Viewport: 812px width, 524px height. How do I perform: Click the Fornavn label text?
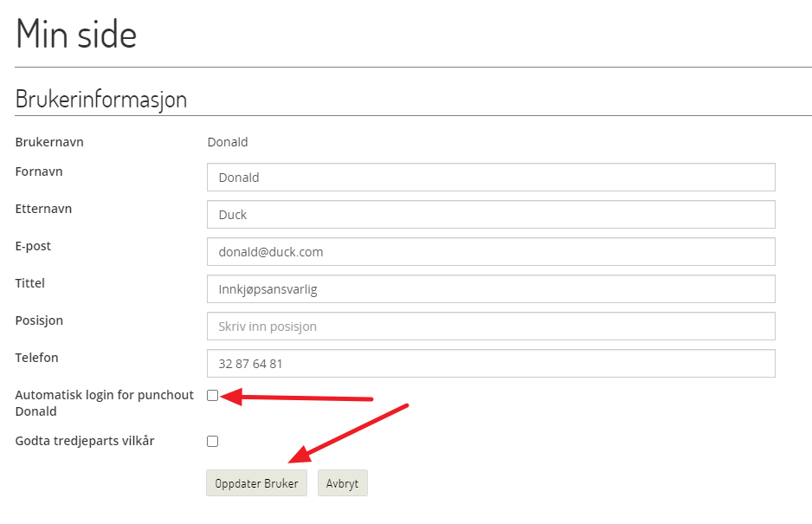(39, 171)
